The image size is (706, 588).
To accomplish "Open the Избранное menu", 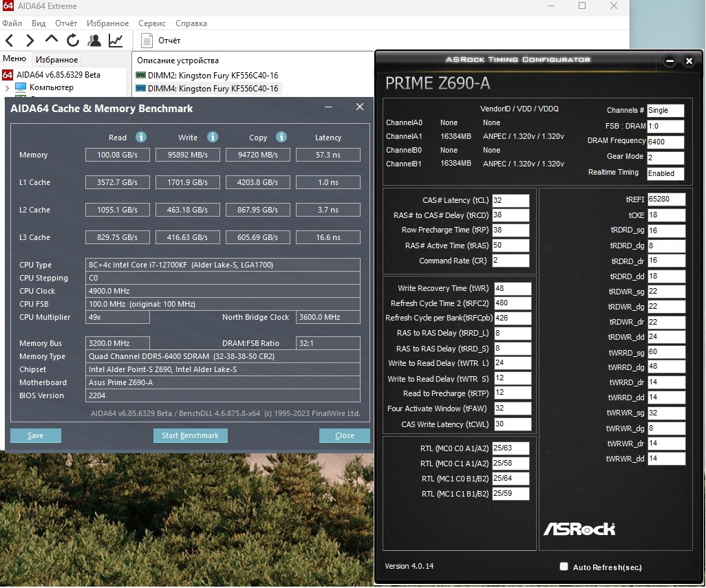I will tap(107, 23).
